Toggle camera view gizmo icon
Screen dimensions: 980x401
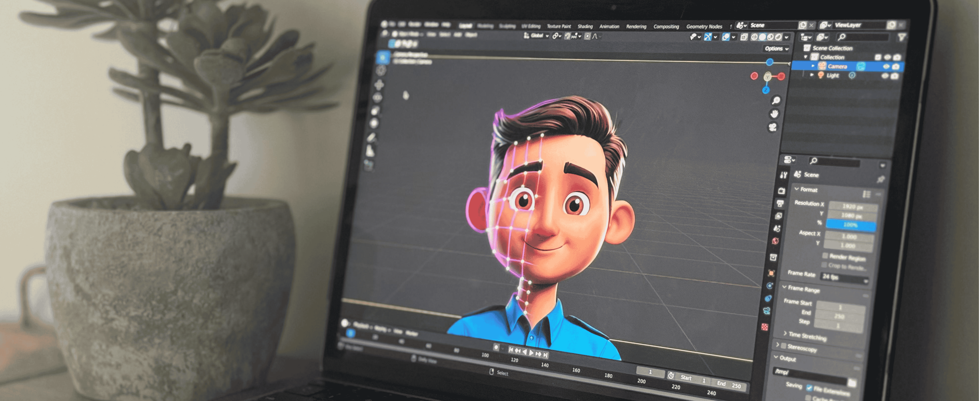point(773,127)
